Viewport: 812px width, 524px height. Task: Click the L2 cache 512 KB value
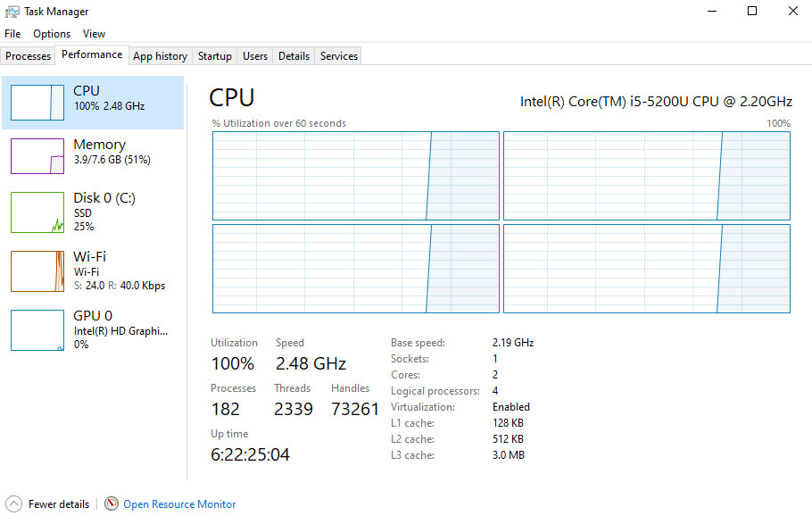tap(508, 439)
